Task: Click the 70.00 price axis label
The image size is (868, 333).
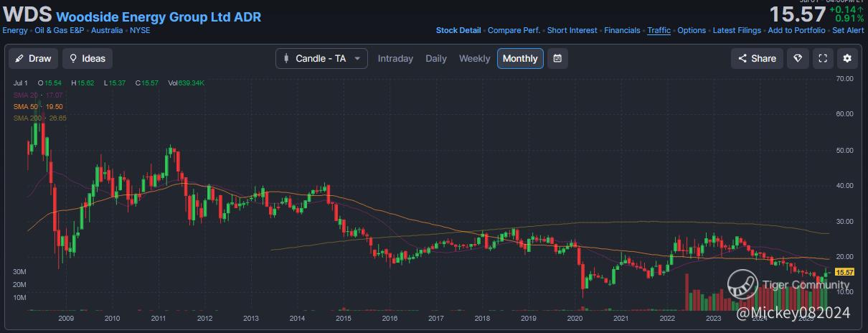Action: 846,78
